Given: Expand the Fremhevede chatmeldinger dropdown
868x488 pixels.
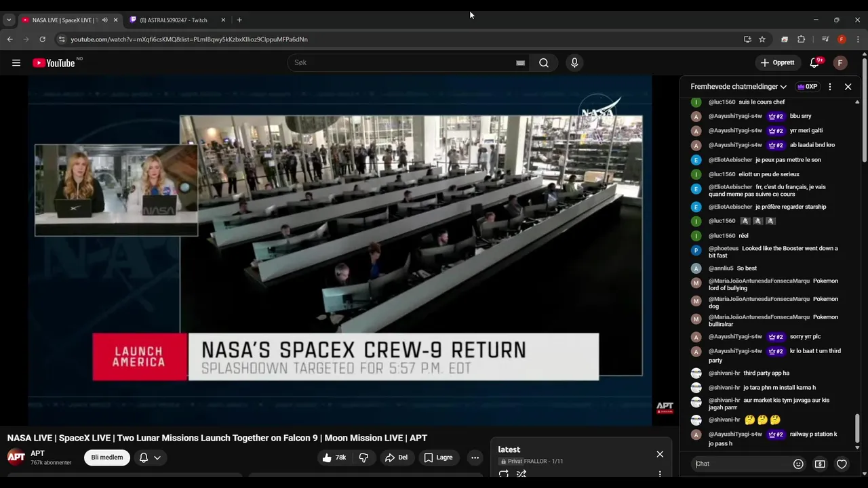Looking at the screenshot, I should coord(738,87).
